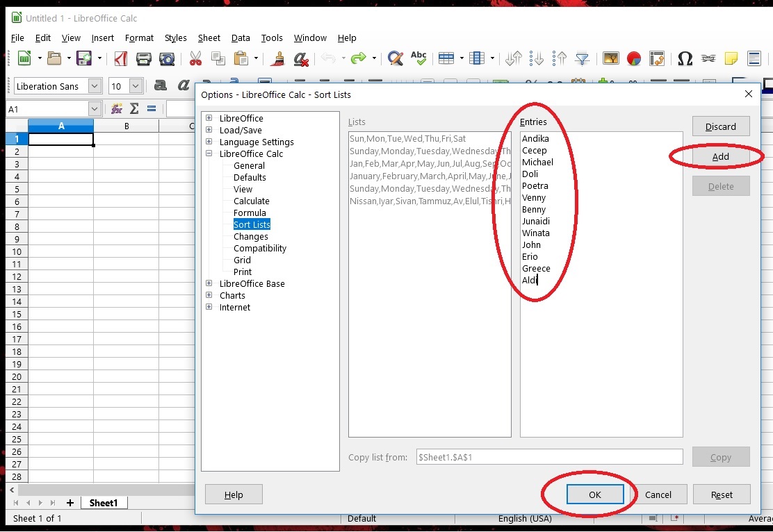The width and height of the screenshot is (773, 532).
Task: Click the green Redo arrow icon
Action: coord(359,58)
